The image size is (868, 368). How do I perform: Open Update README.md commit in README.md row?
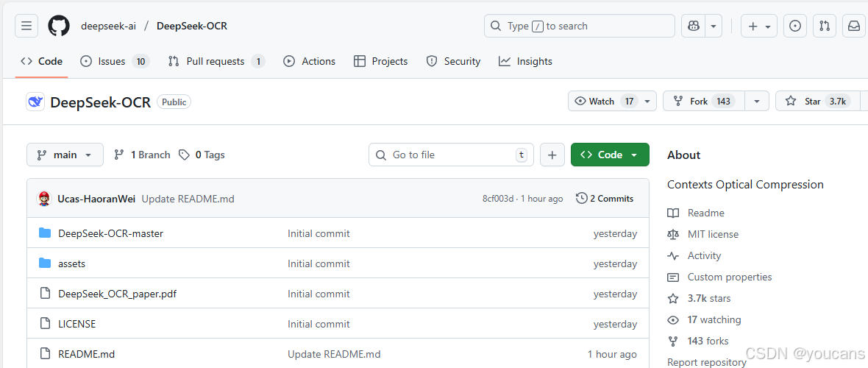point(335,353)
